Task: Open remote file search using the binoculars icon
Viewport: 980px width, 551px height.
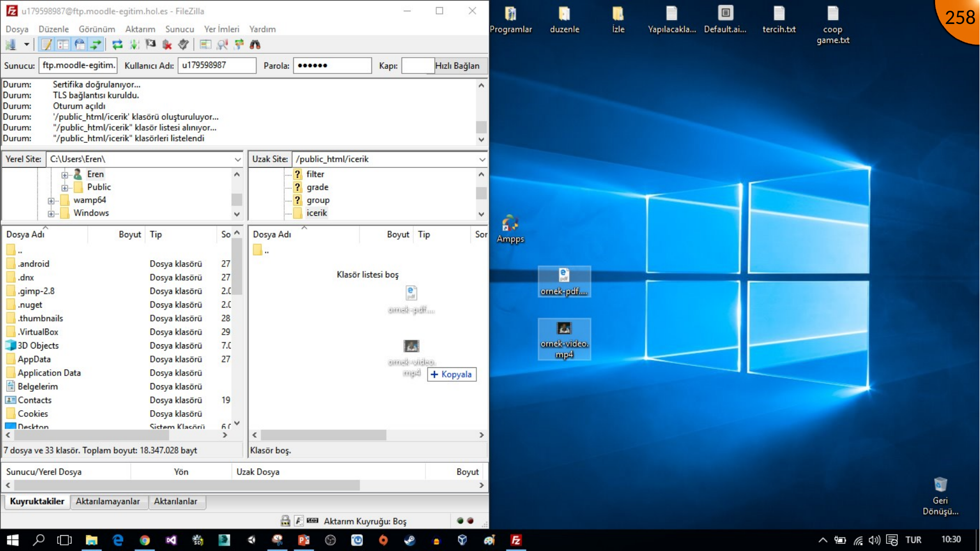Action: click(x=255, y=44)
